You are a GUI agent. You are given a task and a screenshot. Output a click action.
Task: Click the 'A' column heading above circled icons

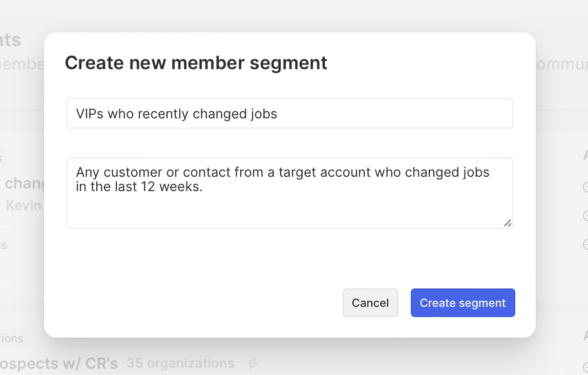[585, 155]
